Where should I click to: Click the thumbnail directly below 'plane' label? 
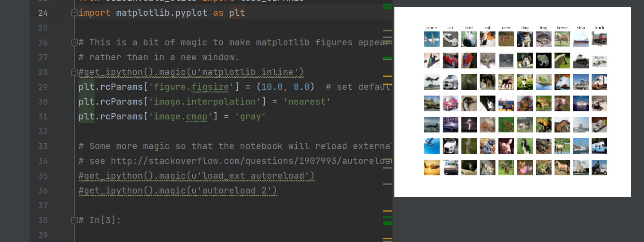(432, 39)
